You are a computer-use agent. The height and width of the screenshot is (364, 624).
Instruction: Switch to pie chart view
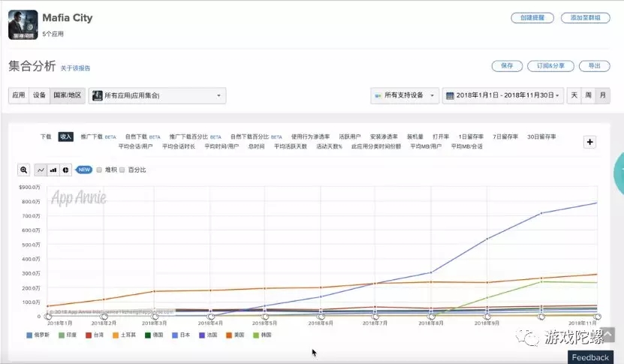[65, 170]
